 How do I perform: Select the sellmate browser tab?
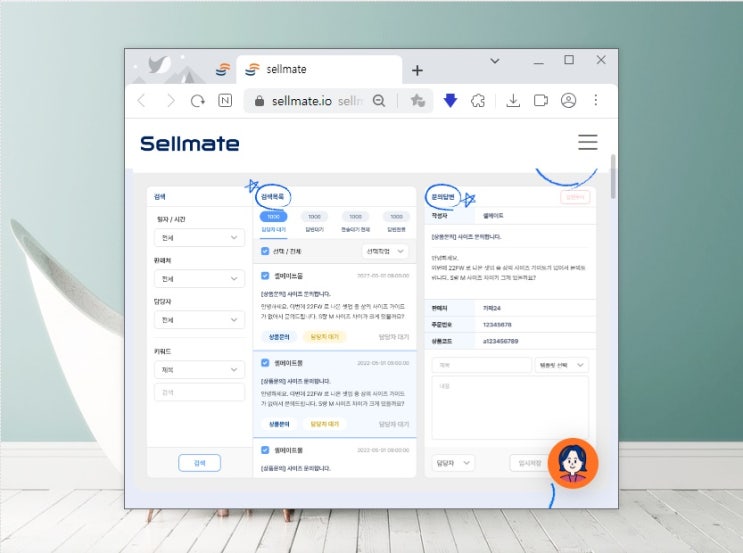319,69
